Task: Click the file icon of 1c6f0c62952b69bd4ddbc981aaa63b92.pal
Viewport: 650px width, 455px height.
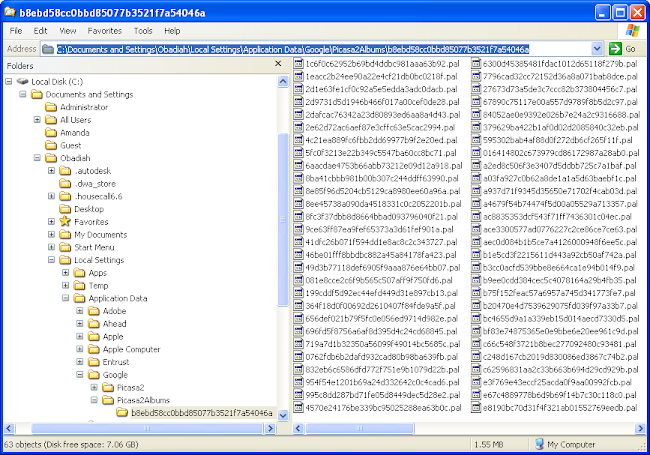Action: coord(298,64)
